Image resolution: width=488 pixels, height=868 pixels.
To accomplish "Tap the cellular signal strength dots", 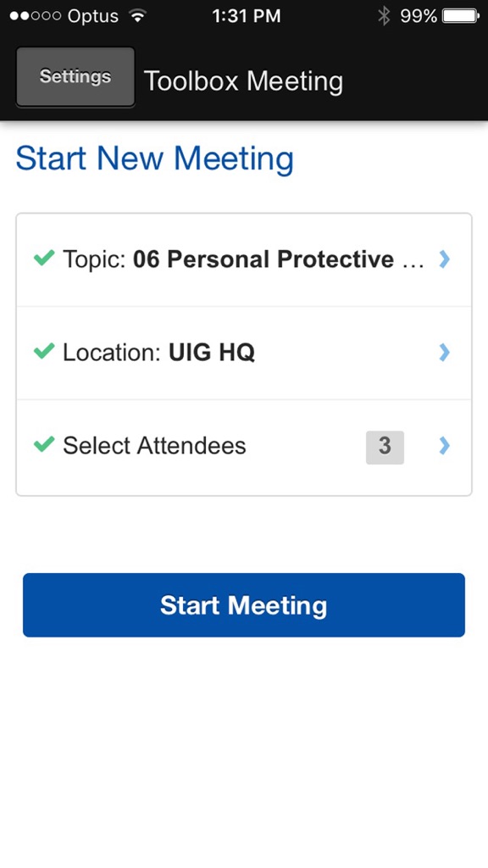I will coord(36,16).
